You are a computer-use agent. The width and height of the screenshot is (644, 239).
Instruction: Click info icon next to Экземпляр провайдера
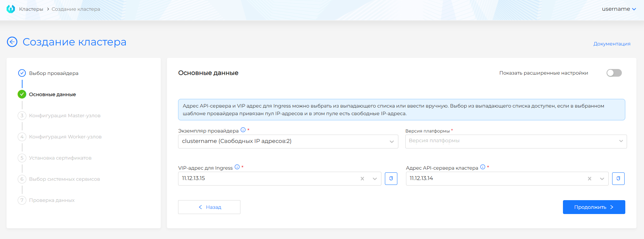[243, 130]
